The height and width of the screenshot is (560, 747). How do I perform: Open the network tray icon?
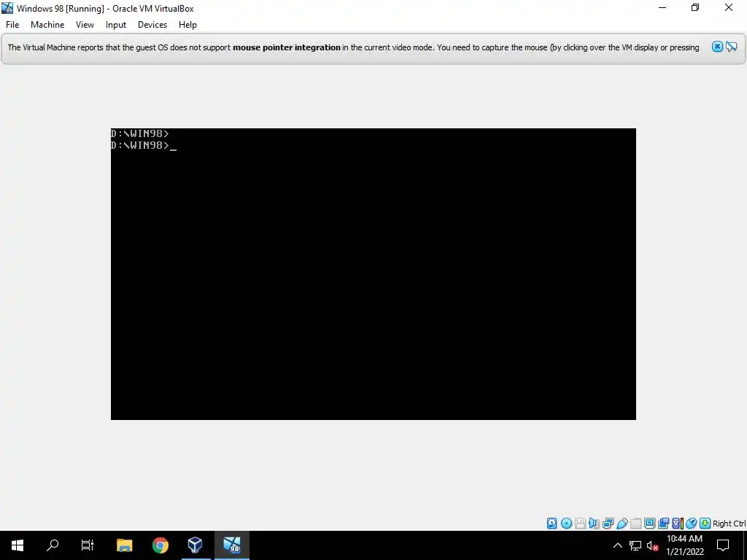[x=635, y=545]
